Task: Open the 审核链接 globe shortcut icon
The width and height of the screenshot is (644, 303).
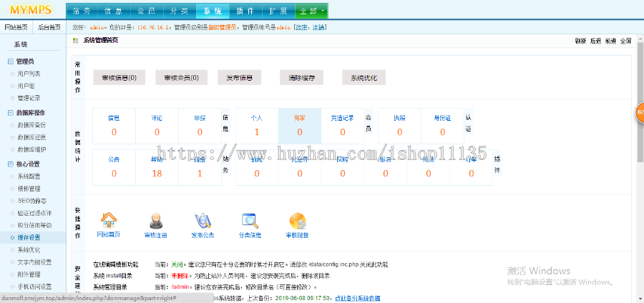Action: [x=298, y=221]
